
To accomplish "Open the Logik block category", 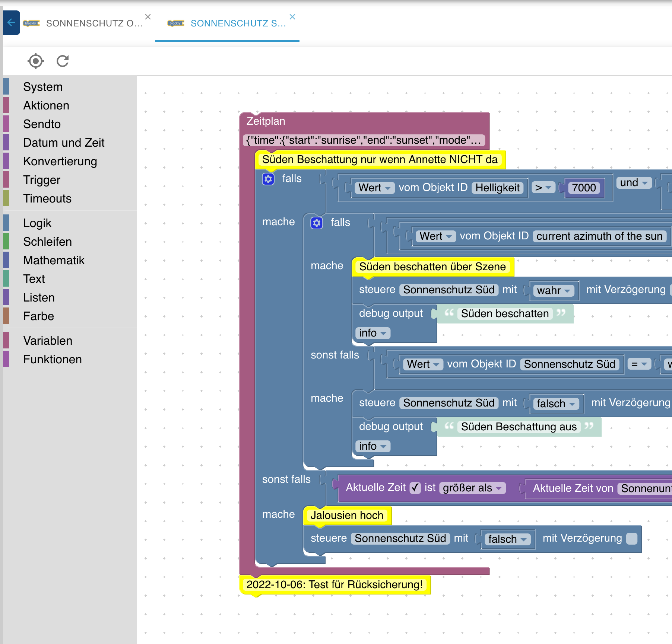I will coord(70,223).
